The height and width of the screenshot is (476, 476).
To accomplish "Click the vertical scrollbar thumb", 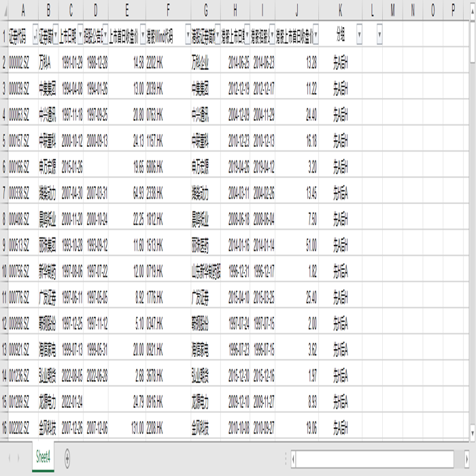I will (473, 41).
